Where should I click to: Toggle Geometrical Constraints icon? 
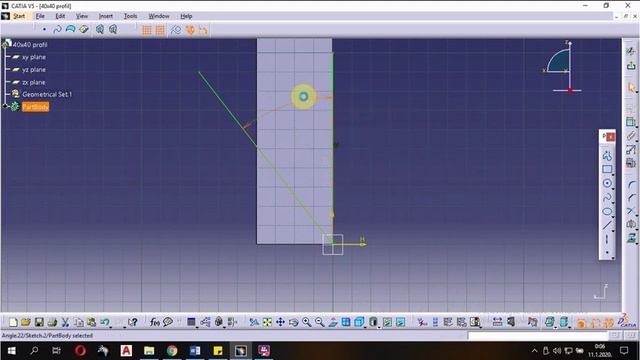pyautogui.click(x=190, y=30)
